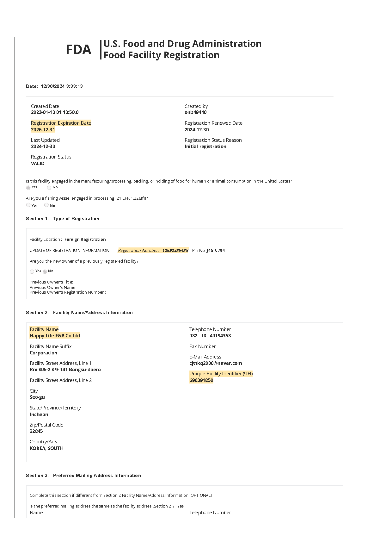Click the Food Facility Registration title

coord(162,55)
